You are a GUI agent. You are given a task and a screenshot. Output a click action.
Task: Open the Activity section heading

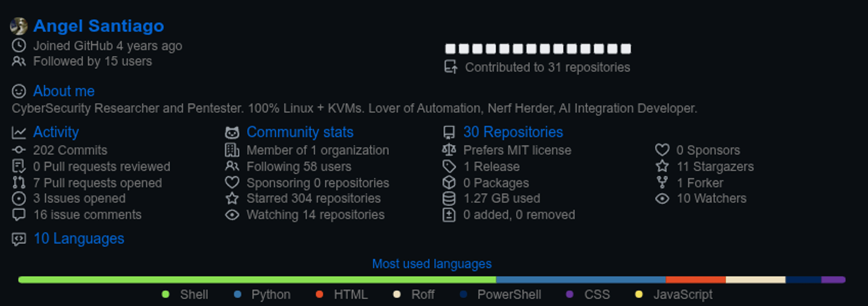point(56,132)
